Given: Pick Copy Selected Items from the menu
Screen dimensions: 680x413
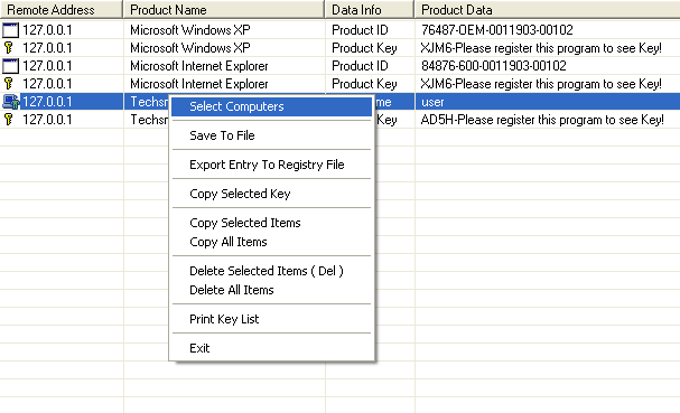Looking at the screenshot, I should coord(271,223).
